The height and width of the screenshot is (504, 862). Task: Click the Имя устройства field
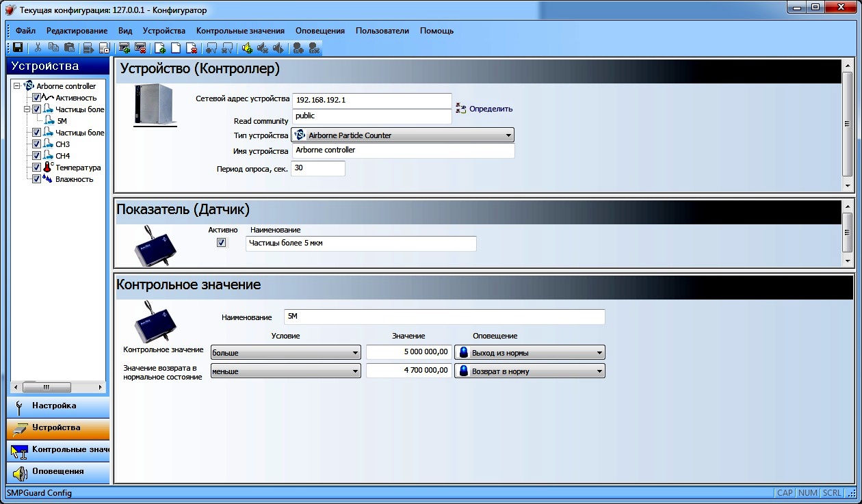tap(403, 150)
